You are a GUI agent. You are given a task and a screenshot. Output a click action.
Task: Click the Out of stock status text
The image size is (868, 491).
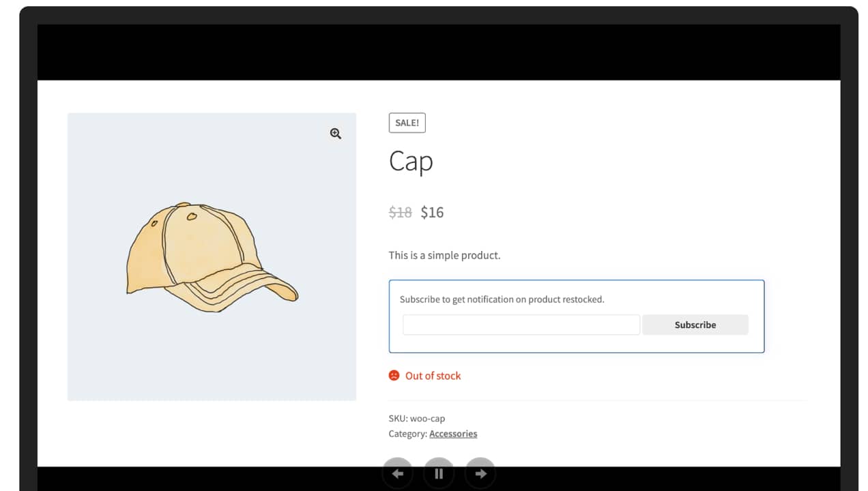point(433,376)
